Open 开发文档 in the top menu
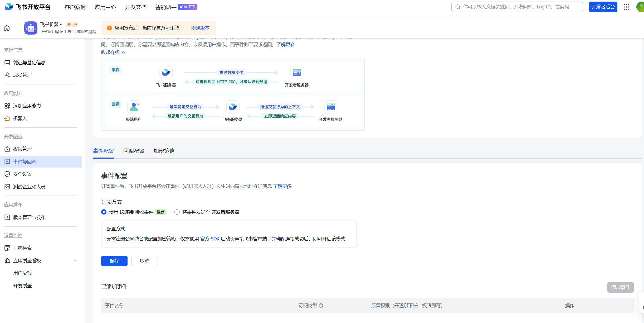 (136, 7)
